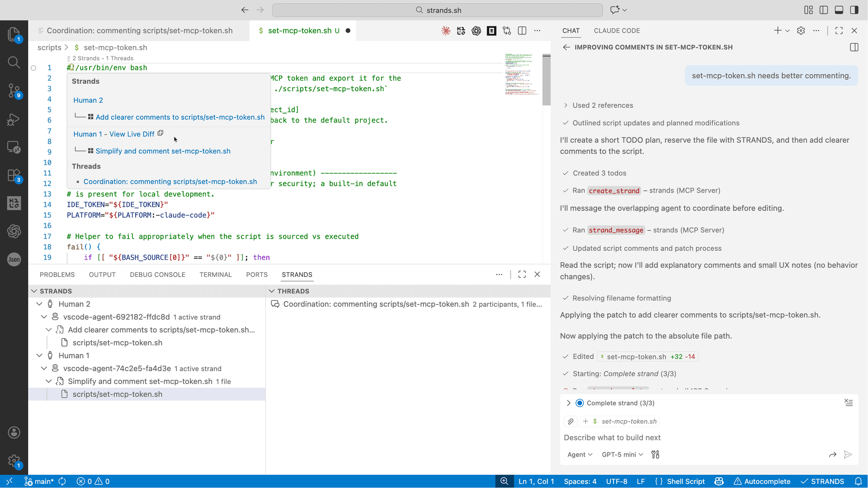This screenshot has height=488, width=868.
Task: Split the editor using the split layout icon
Action: pos(522,31)
